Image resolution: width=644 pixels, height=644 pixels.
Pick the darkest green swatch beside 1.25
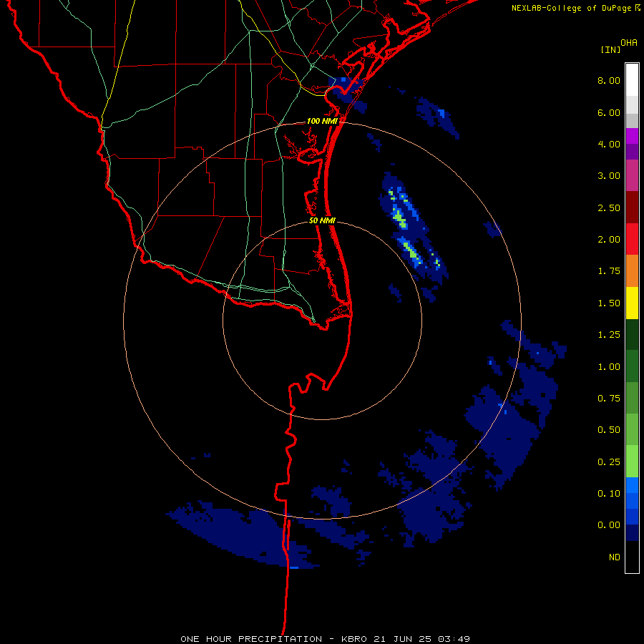coord(632,334)
